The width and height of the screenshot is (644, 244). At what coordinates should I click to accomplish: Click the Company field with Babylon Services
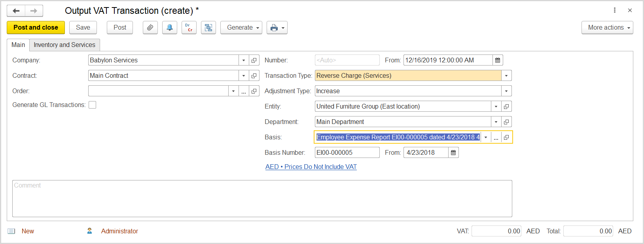click(x=164, y=60)
